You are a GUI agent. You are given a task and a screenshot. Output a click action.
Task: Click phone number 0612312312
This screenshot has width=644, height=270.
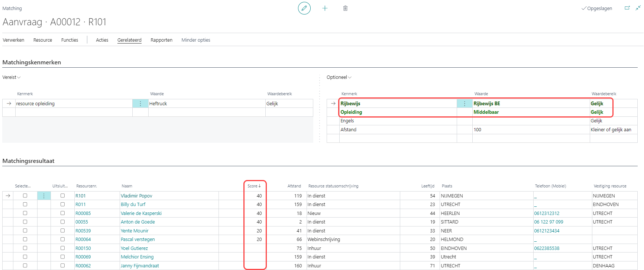(x=546, y=213)
